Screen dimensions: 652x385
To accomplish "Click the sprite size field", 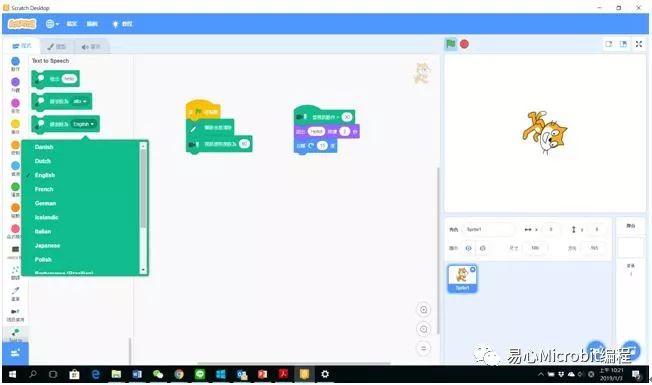I will point(535,248).
